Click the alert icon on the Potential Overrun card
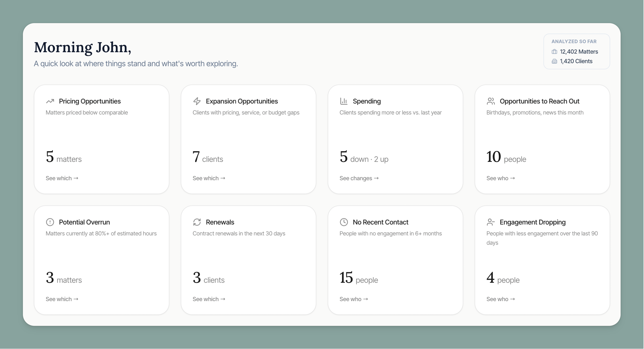The width and height of the screenshot is (644, 349). (x=50, y=222)
